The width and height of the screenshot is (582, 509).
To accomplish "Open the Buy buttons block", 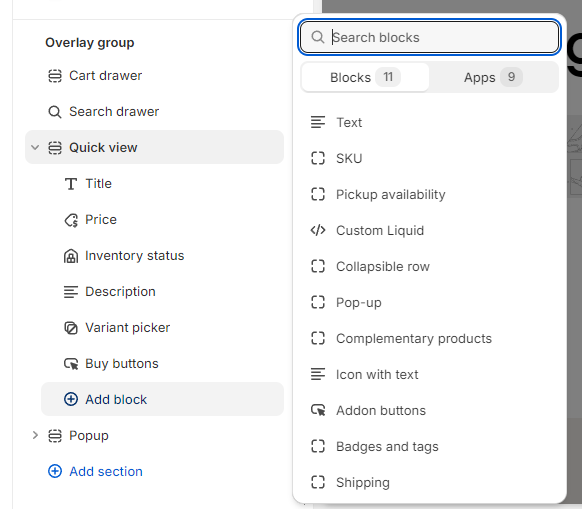I will pos(163,364).
